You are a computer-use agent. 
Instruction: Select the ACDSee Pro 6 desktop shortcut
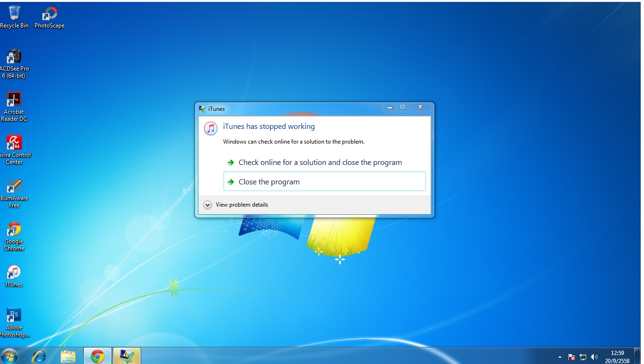click(x=14, y=64)
